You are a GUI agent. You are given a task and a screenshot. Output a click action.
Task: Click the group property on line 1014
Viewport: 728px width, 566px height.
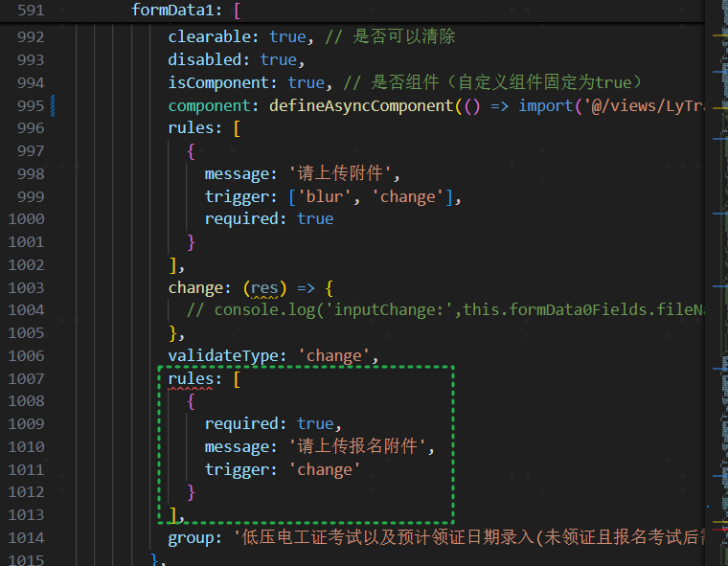pos(194,538)
